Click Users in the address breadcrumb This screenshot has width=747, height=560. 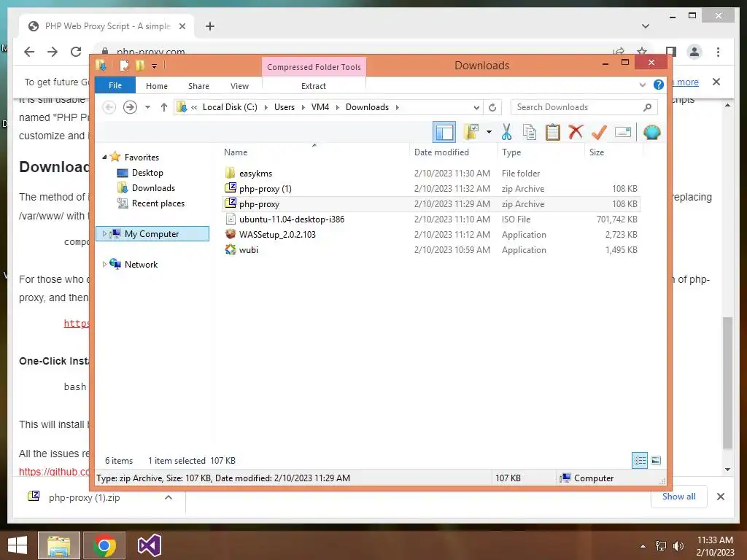(x=285, y=107)
